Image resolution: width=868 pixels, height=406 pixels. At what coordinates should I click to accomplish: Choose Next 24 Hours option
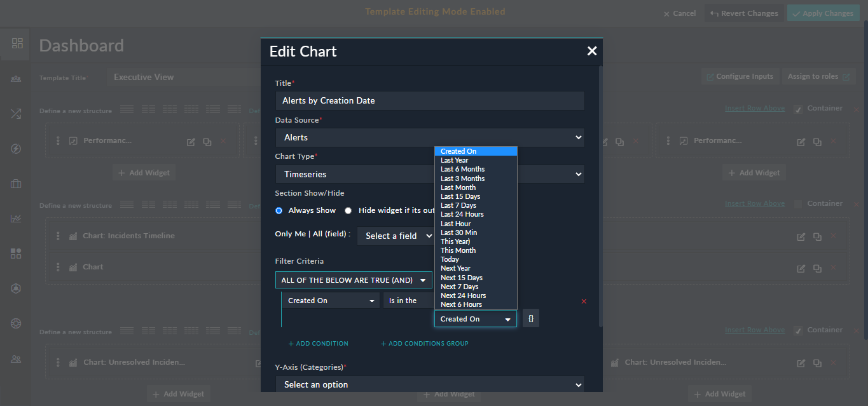476,295
